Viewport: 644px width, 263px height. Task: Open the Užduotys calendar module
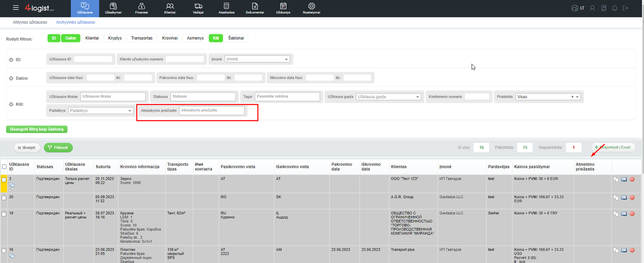283,8
